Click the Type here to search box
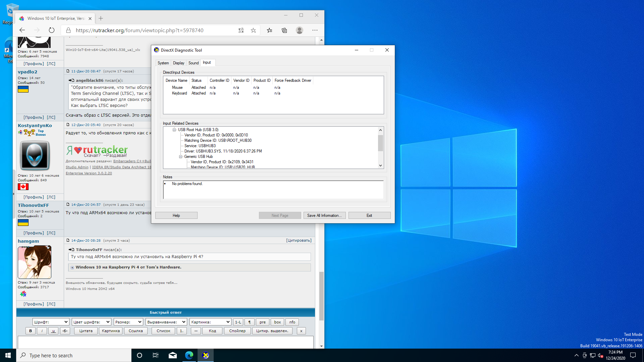This screenshot has height=362, width=644. click(74, 355)
